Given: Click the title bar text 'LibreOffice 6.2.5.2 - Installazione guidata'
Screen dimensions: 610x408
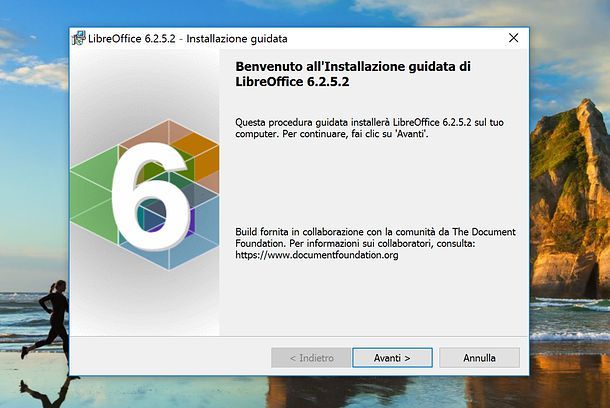Looking at the screenshot, I should click(188, 39).
